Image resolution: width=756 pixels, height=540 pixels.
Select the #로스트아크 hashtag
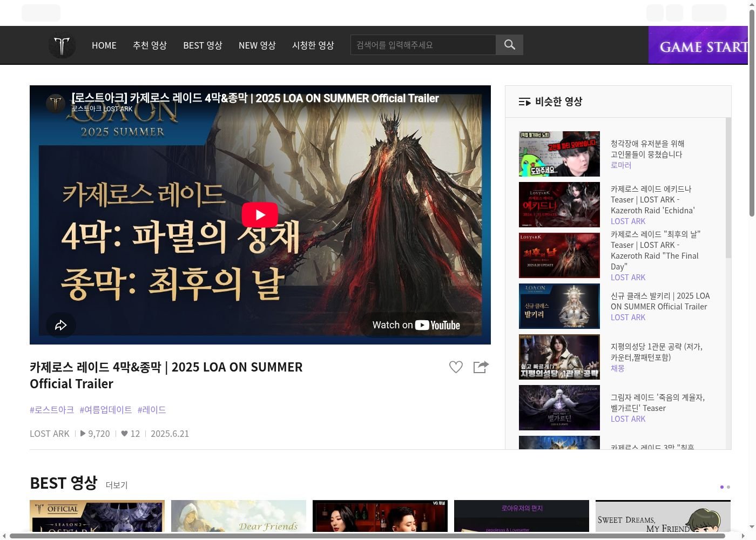pyautogui.click(x=52, y=410)
